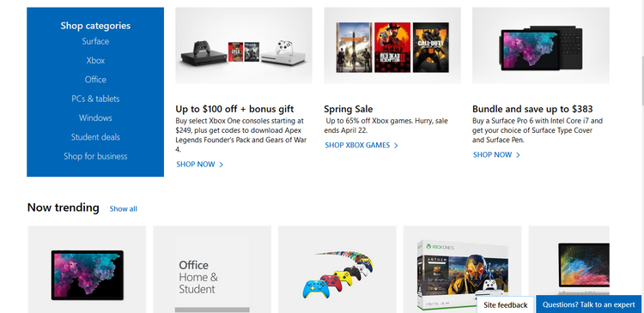Image resolution: width=644 pixels, height=313 pixels.
Task: Open Office Home & Student product tile
Action: click(212, 269)
